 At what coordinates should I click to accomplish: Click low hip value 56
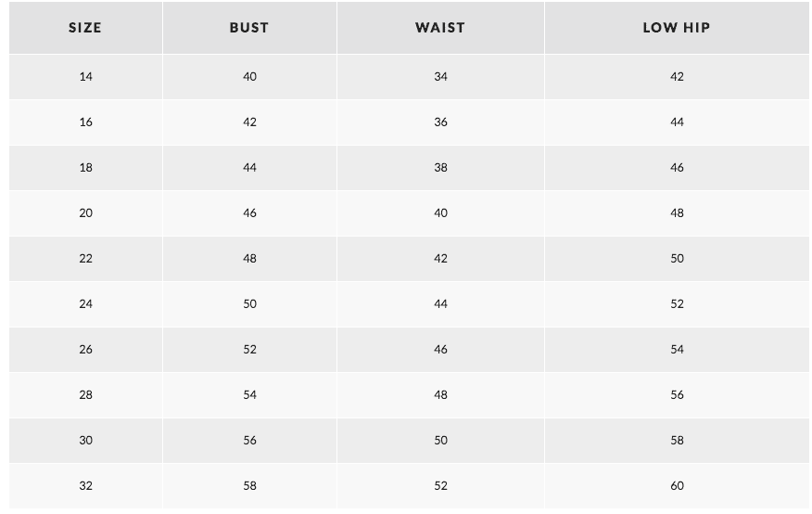(x=677, y=395)
